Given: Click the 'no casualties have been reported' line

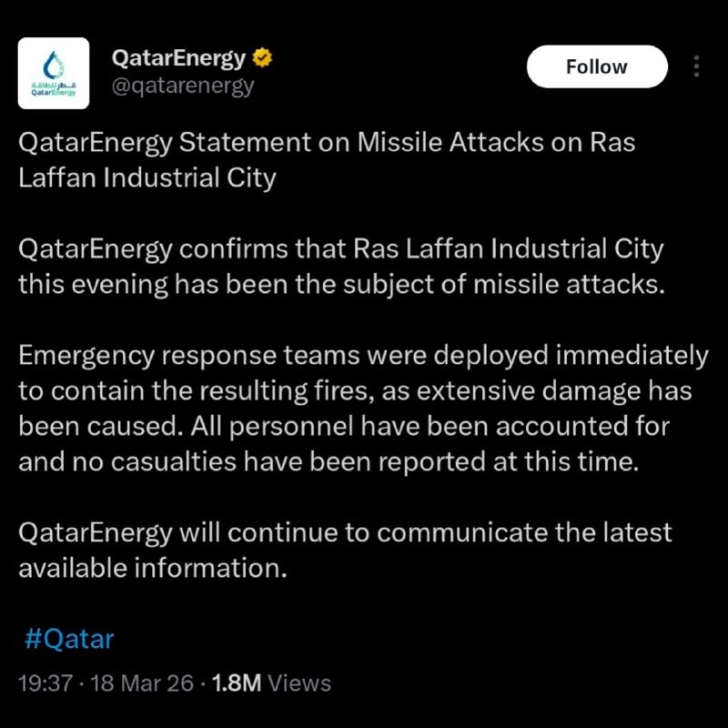Looking at the screenshot, I should (x=324, y=461).
